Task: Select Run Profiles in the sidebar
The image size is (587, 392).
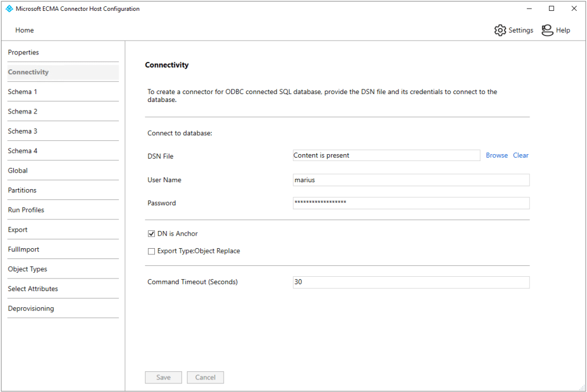Action: [26, 210]
